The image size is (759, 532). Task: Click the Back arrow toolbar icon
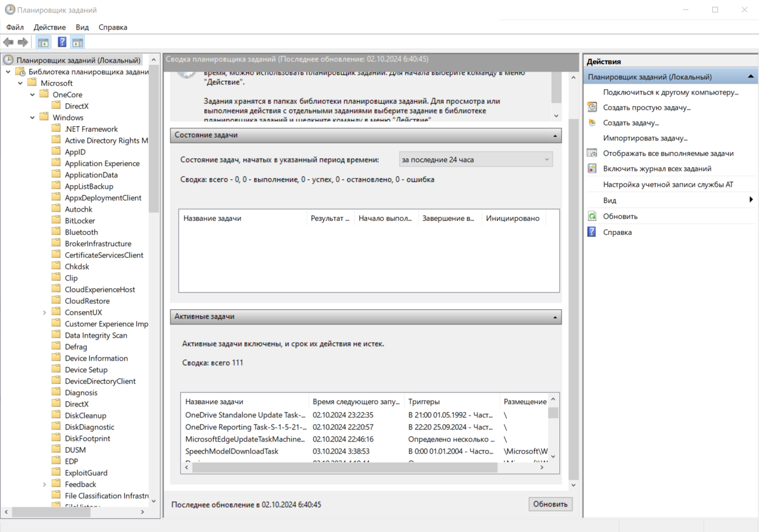pyautogui.click(x=9, y=42)
